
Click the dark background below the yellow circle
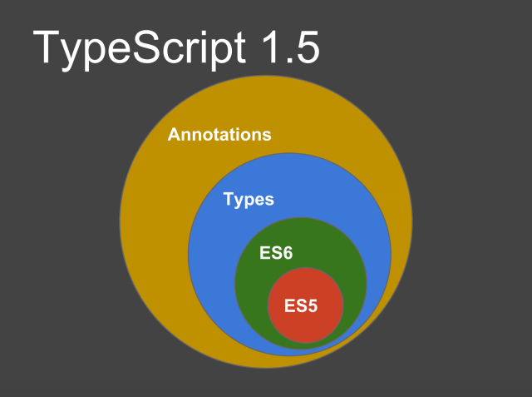[266, 383]
